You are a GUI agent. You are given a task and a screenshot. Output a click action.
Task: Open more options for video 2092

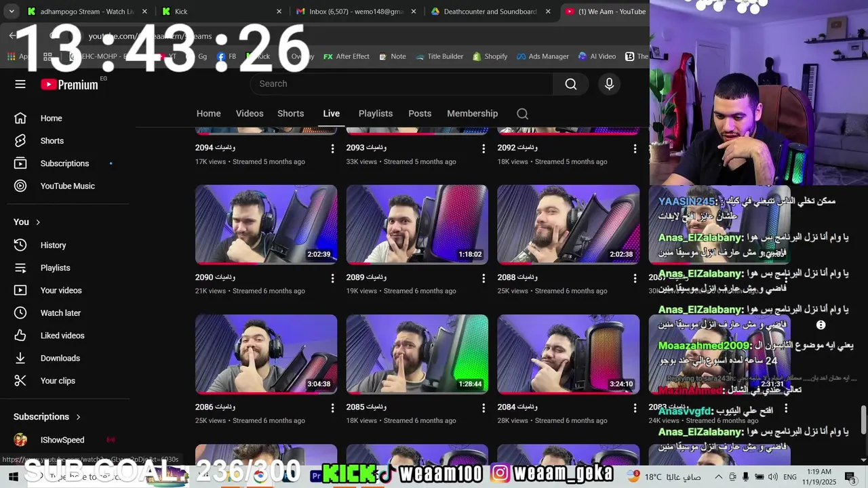click(x=635, y=148)
